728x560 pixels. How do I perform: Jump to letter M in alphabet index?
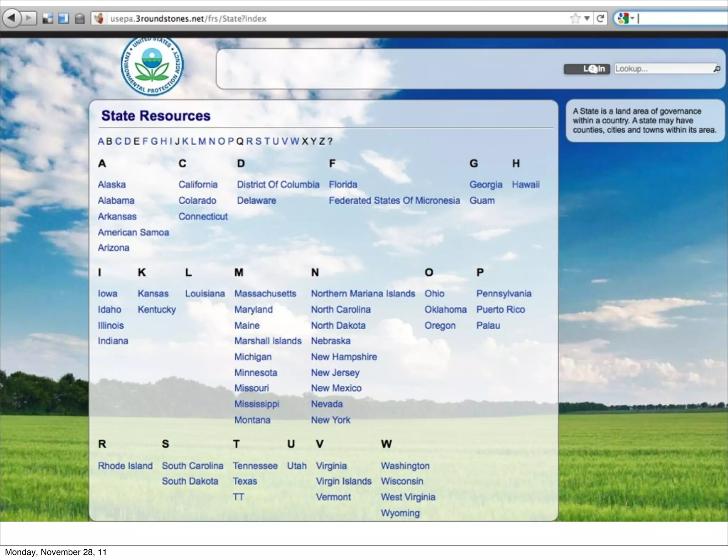pyautogui.click(x=202, y=141)
